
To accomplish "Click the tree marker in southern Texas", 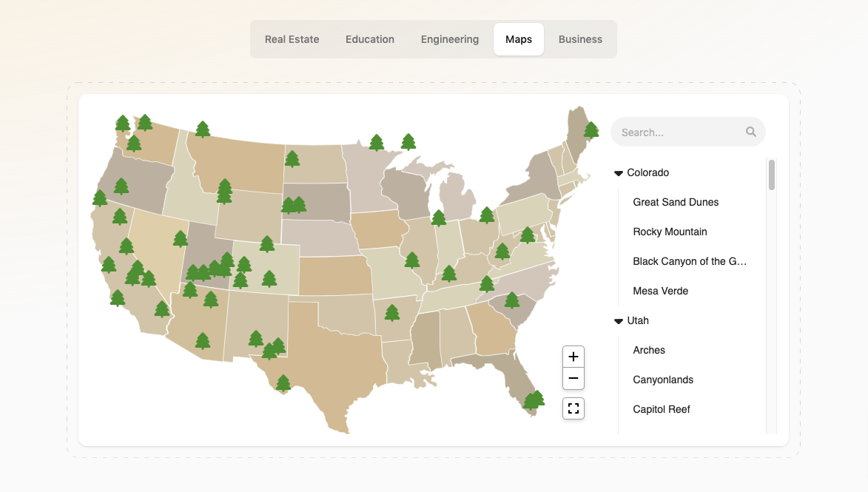I will (283, 383).
